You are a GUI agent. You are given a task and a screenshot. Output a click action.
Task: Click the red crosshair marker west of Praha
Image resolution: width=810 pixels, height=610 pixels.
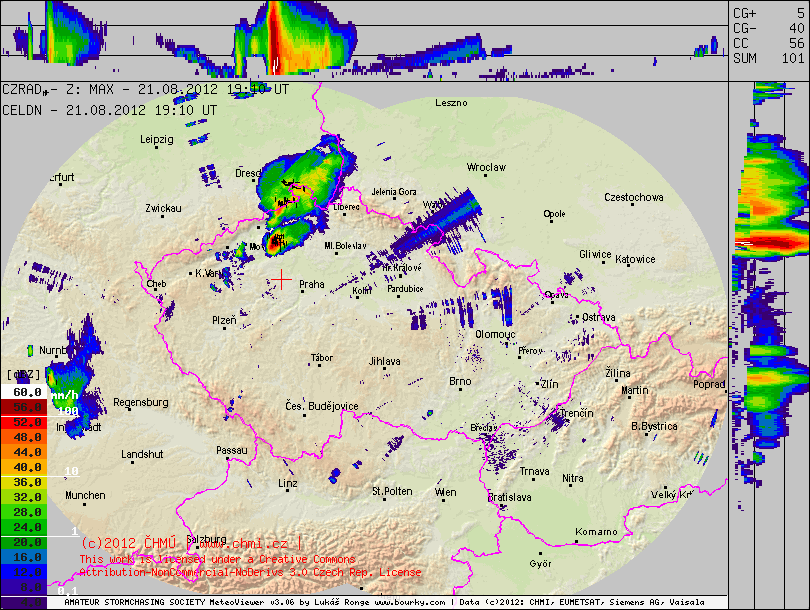coord(282,279)
